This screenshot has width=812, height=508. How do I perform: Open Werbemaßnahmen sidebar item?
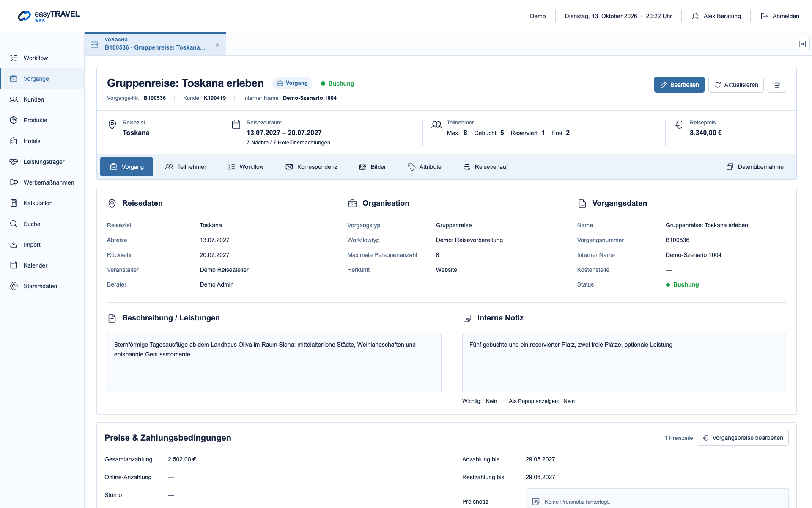point(42,182)
